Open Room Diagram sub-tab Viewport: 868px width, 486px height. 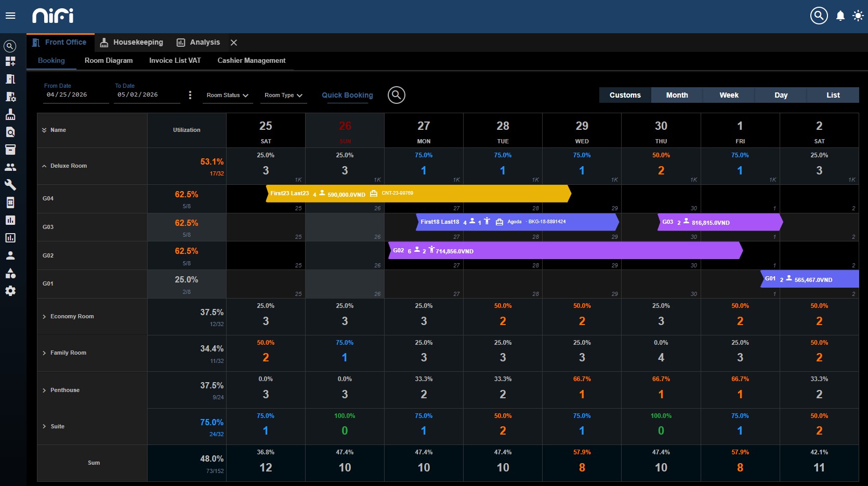click(109, 61)
